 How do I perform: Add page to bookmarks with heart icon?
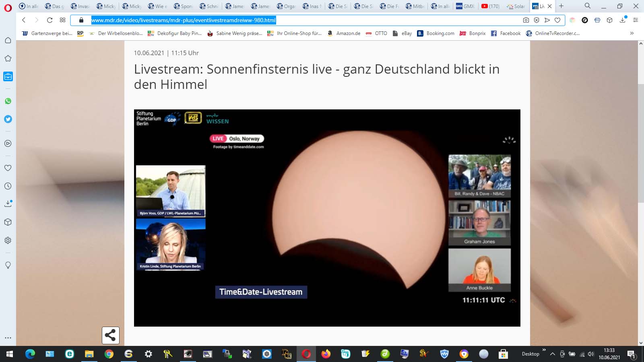(x=557, y=20)
